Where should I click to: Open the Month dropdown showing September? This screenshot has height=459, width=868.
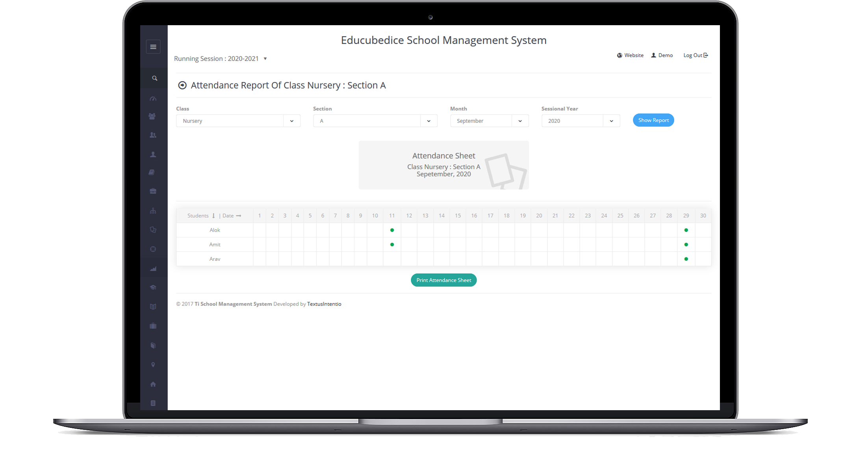490,121
